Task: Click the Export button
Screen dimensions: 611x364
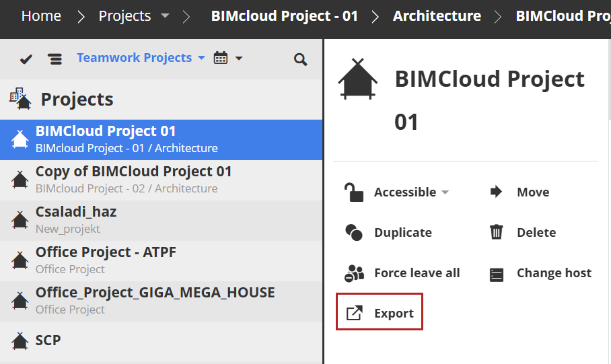Action: coord(380,314)
